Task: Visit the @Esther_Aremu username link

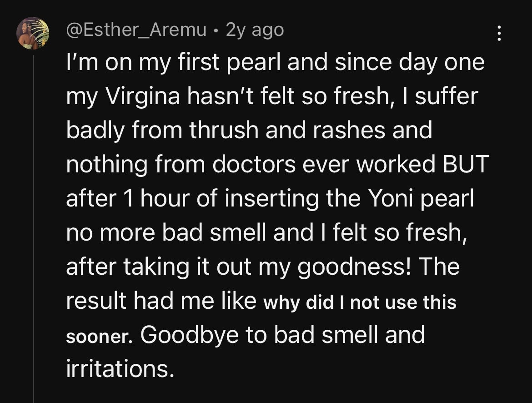Action: tap(136, 30)
